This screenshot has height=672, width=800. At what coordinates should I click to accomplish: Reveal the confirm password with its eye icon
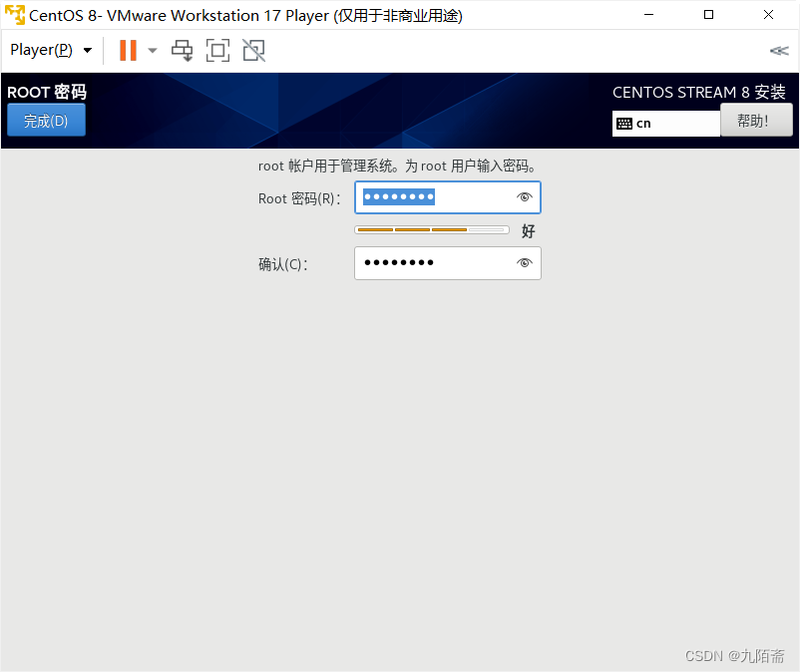click(x=524, y=262)
